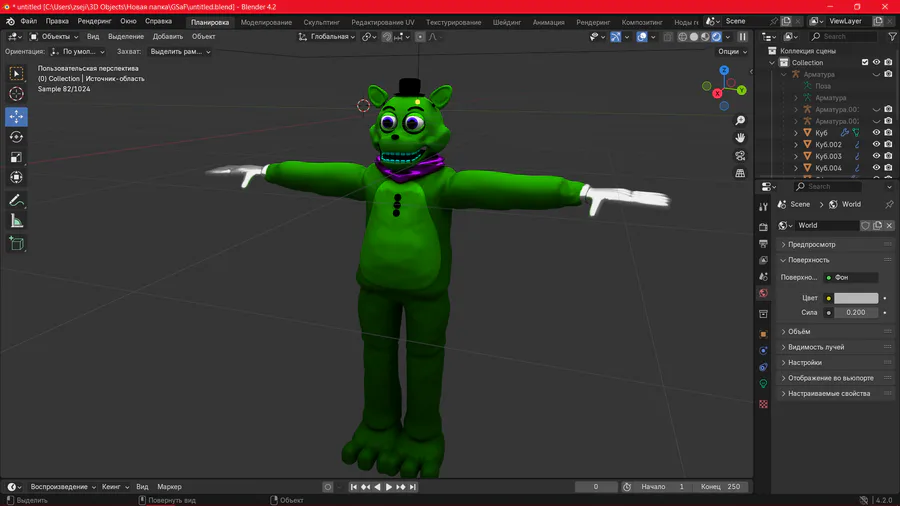900x506 pixels.
Task: Open the Глобальная orientation dropdown
Action: 326,37
